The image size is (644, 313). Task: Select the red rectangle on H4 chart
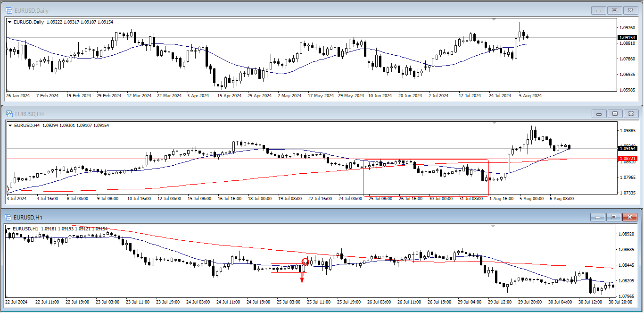pos(363,179)
